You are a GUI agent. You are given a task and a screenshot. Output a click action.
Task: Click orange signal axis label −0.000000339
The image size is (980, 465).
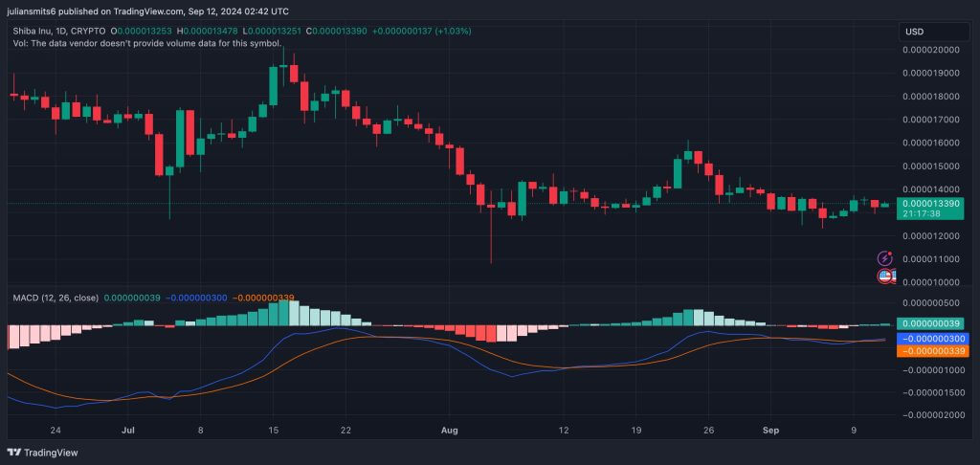932,351
